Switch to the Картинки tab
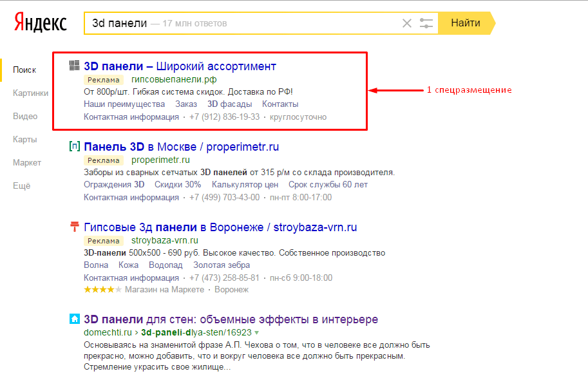The width and height of the screenshot is (588, 378). (x=30, y=93)
